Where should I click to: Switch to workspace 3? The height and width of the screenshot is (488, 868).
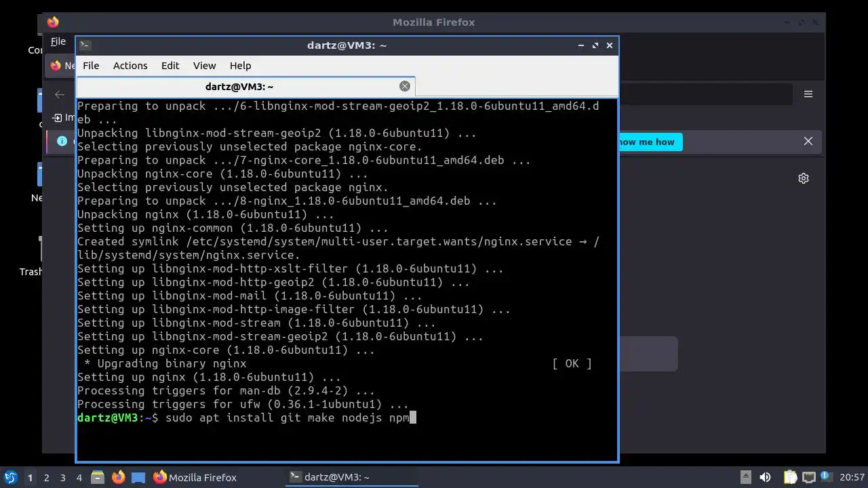pyautogui.click(x=63, y=477)
